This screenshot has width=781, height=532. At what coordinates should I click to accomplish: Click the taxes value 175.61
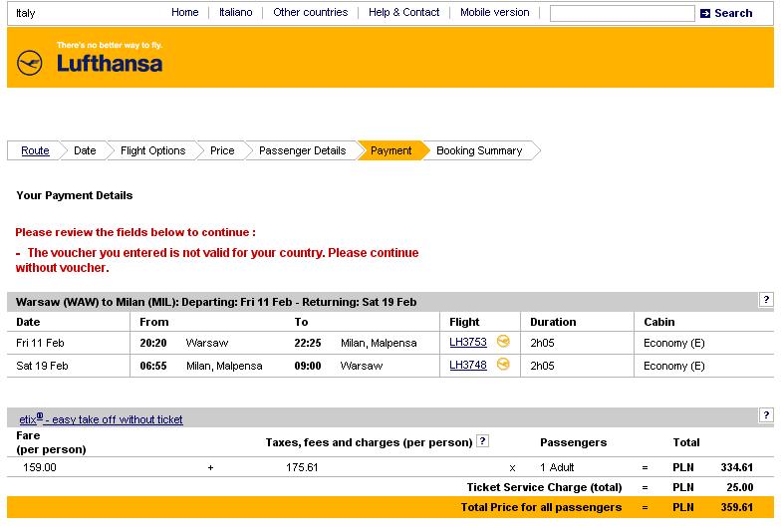(302, 467)
